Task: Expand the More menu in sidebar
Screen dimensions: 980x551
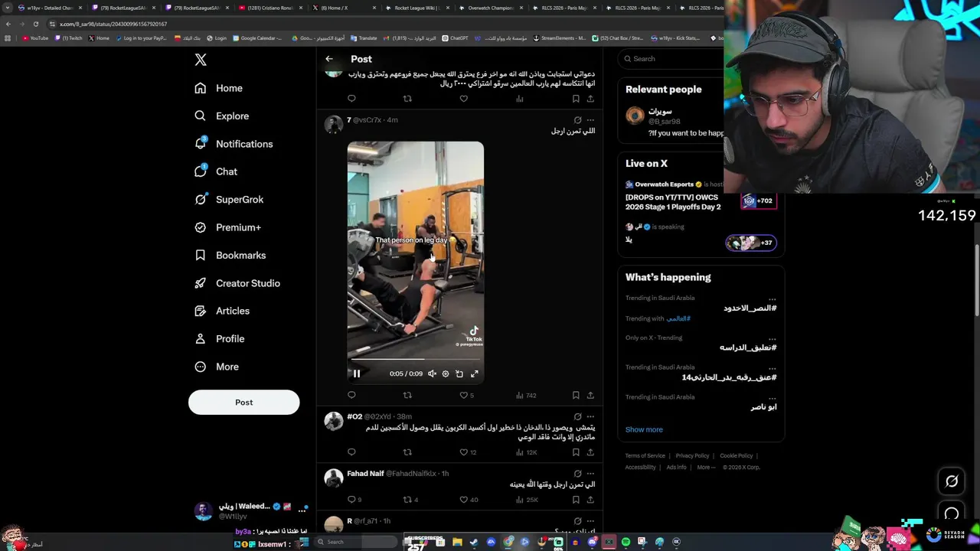Action: click(x=217, y=367)
